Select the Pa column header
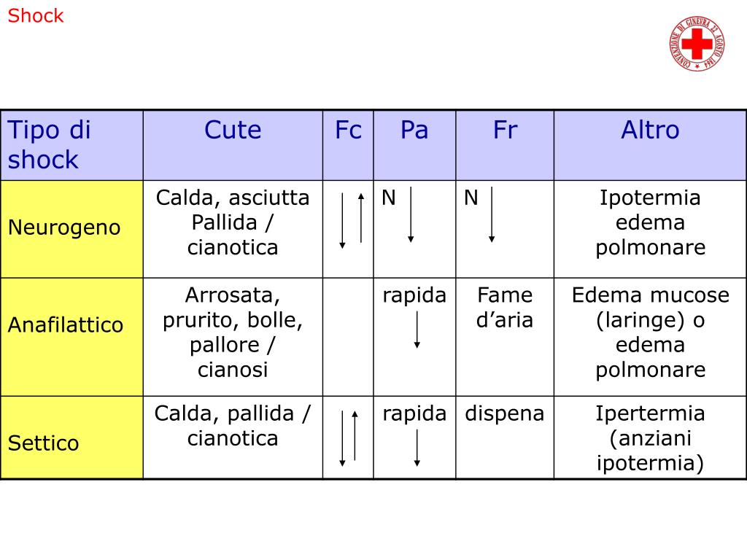 pyautogui.click(x=414, y=145)
